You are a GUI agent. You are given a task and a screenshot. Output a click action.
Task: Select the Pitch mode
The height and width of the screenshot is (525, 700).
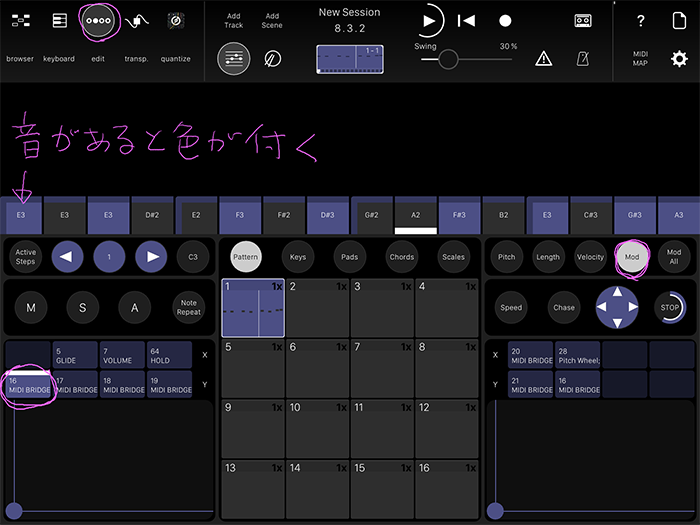coord(506,257)
